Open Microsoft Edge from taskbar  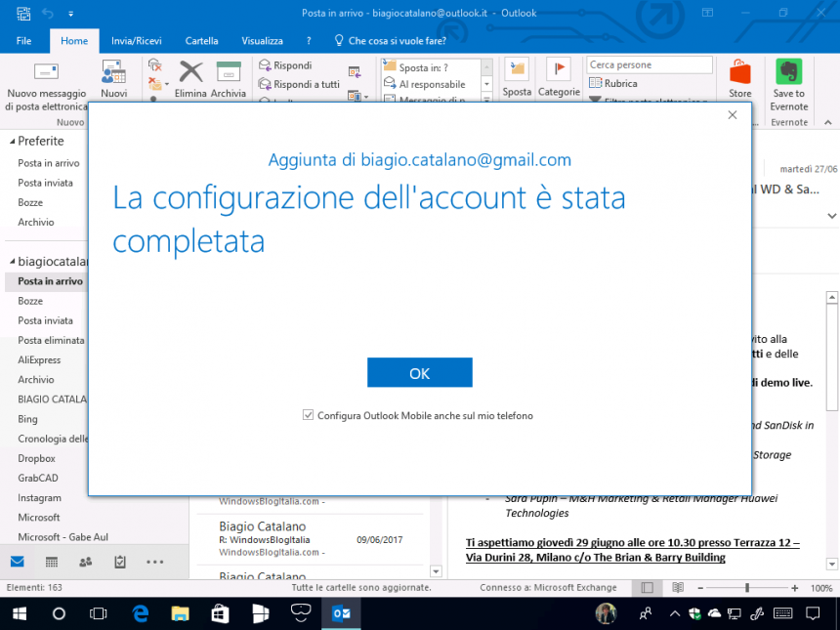140,613
